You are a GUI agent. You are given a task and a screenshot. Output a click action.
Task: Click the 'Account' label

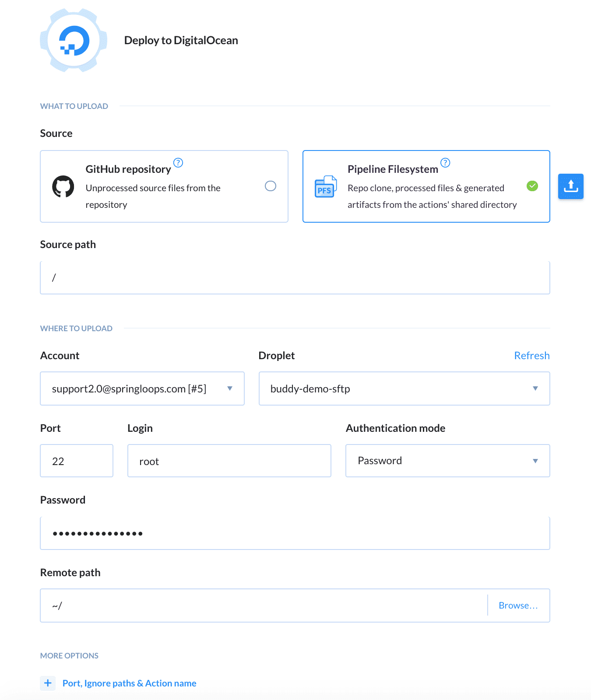pos(60,355)
